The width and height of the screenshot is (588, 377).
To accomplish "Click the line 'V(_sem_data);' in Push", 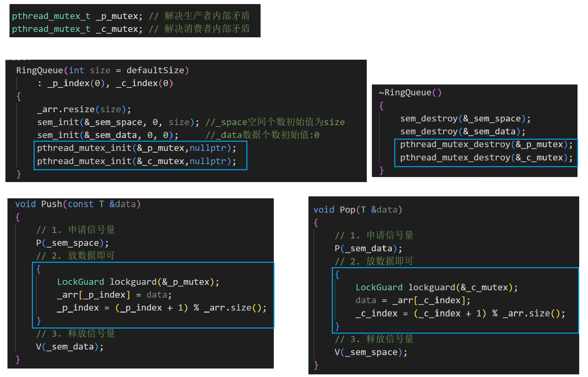I will pos(70,347).
